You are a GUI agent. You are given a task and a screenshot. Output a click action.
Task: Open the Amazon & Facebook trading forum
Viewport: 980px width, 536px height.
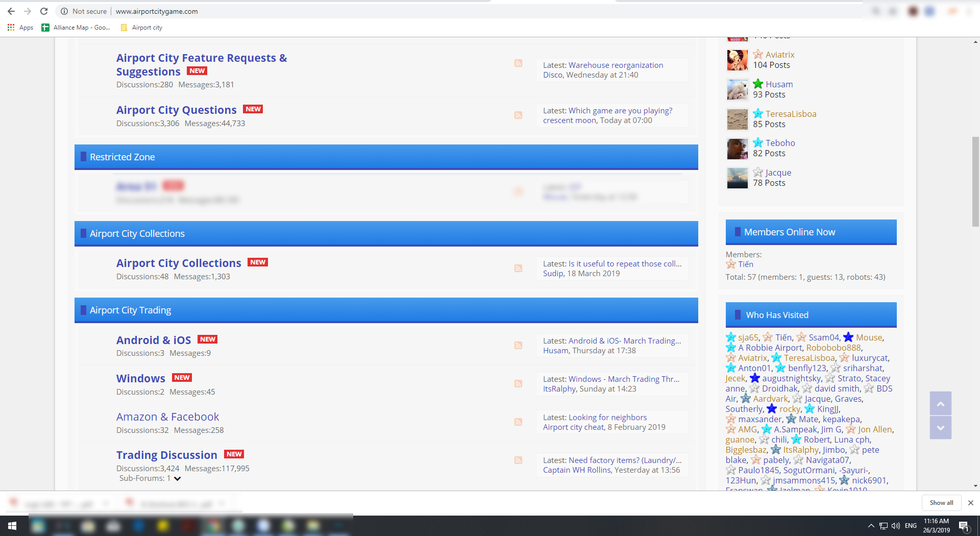coord(167,417)
